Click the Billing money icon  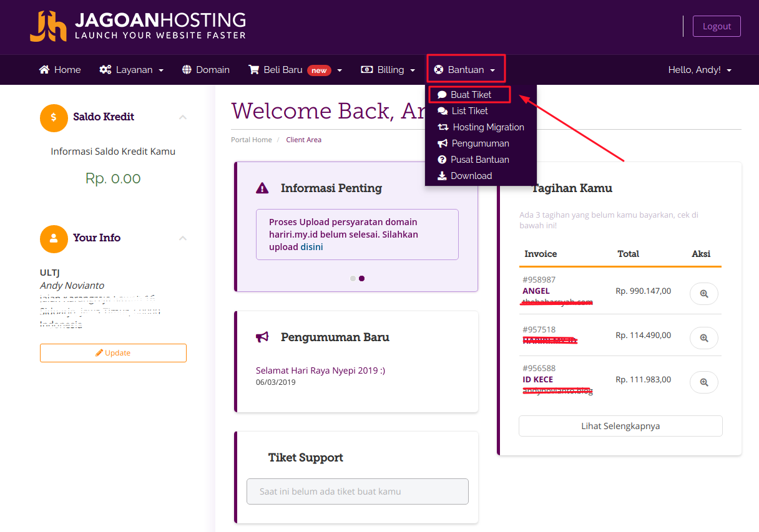pos(367,70)
